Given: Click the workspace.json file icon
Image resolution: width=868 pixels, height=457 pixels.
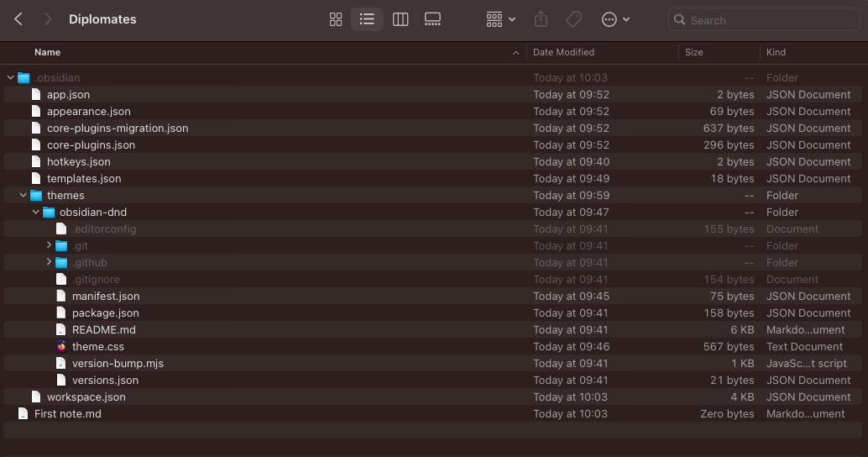Looking at the screenshot, I should coord(36,397).
